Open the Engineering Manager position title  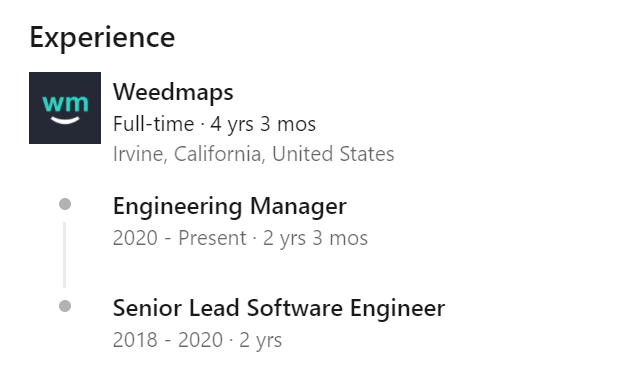coord(230,207)
